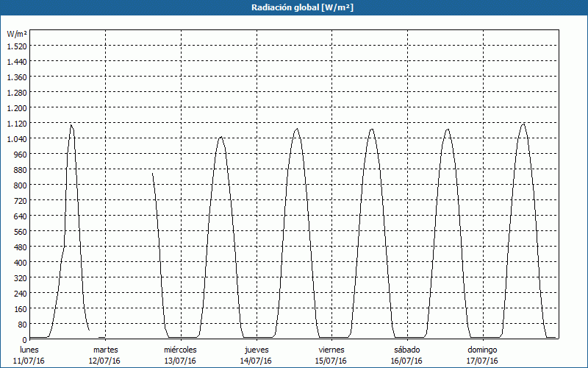Click the radiation peak on Thursday's curve
This screenshot has height=368, width=588.
(x=297, y=129)
